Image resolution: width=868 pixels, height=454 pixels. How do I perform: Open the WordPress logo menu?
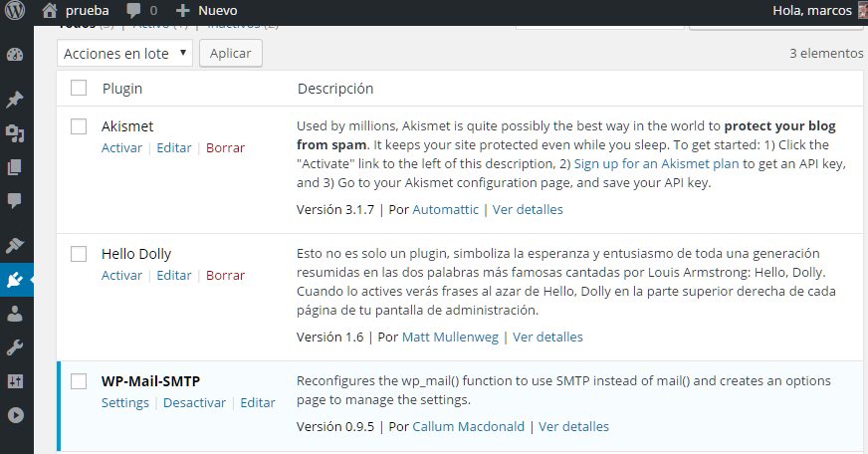point(15,10)
